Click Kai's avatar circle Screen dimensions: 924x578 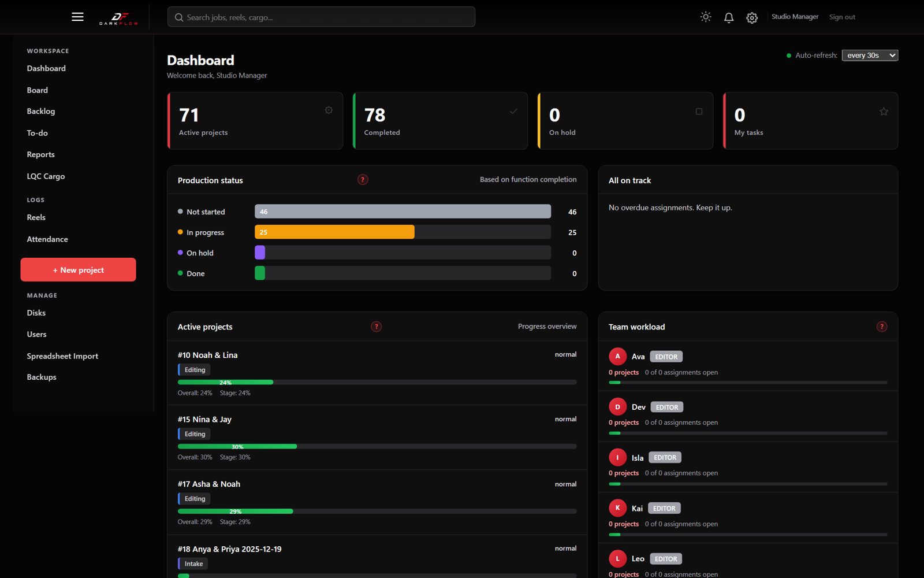[x=617, y=508]
